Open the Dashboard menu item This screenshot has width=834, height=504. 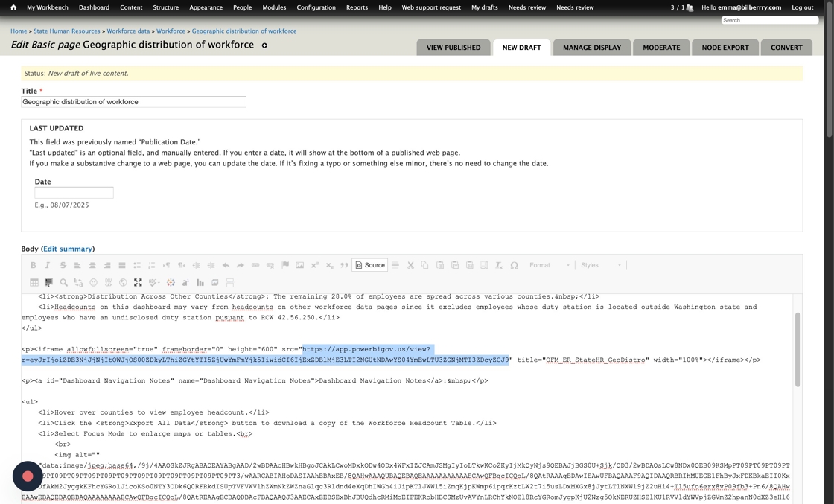pyautogui.click(x=94, y=7)
